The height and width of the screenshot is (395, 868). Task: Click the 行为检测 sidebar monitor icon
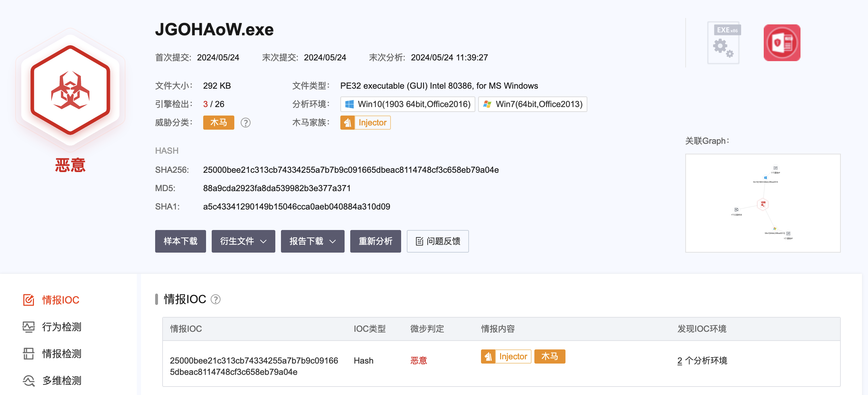point(29,327)
